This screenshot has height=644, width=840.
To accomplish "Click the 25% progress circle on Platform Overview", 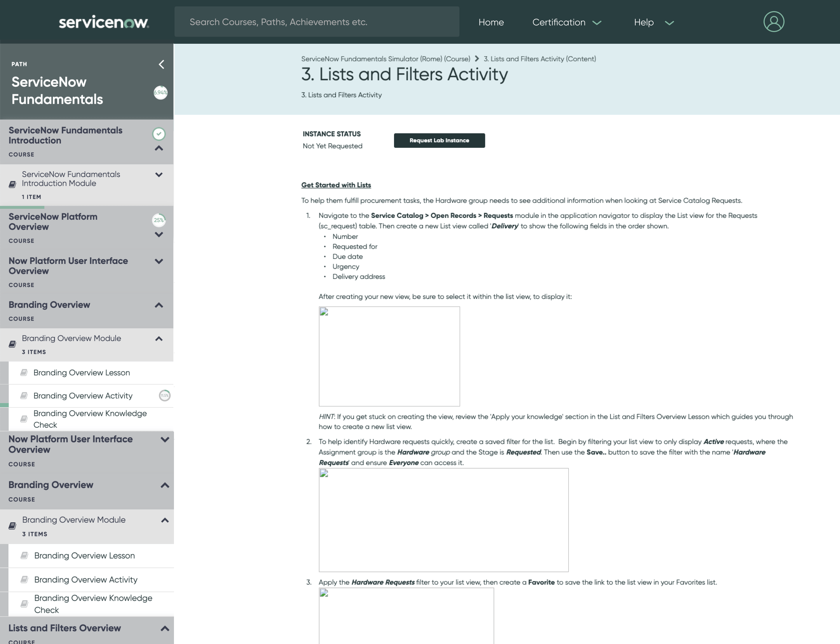I will pos(159,220).
